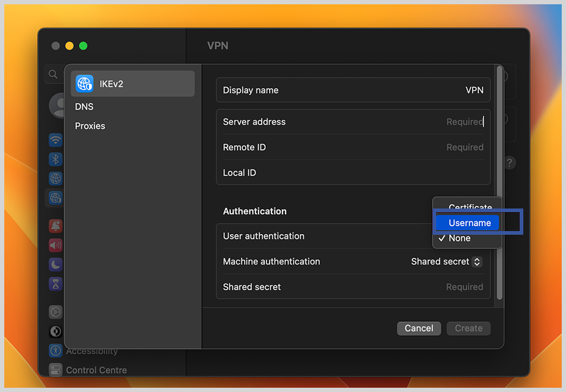
Task: Click the yellow minimize window button
Action: click(70, 46)
